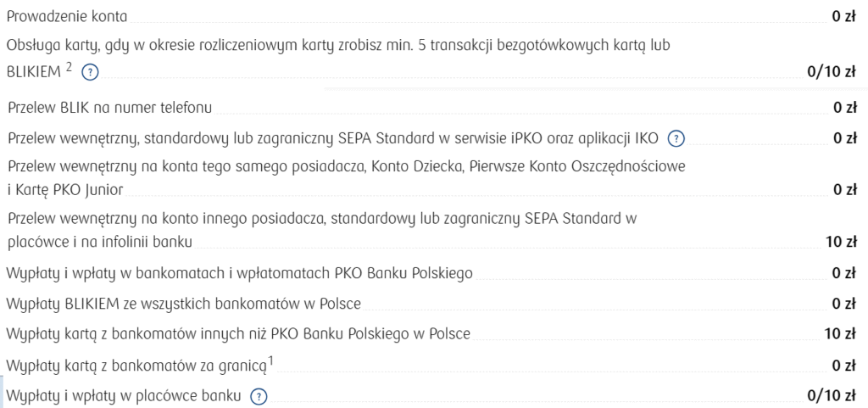
Task: Click 'Przelew BLIK na numer telefonu' text
Action: click(109, 108)
